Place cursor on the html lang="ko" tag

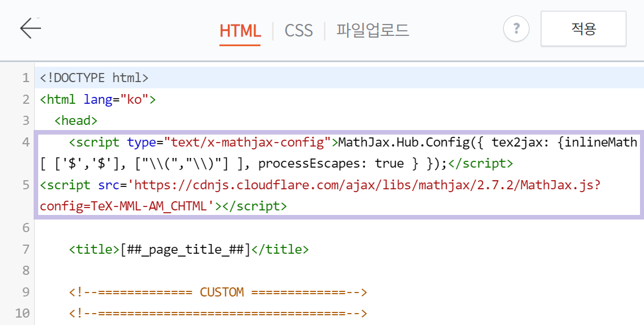tap(98, 99)
